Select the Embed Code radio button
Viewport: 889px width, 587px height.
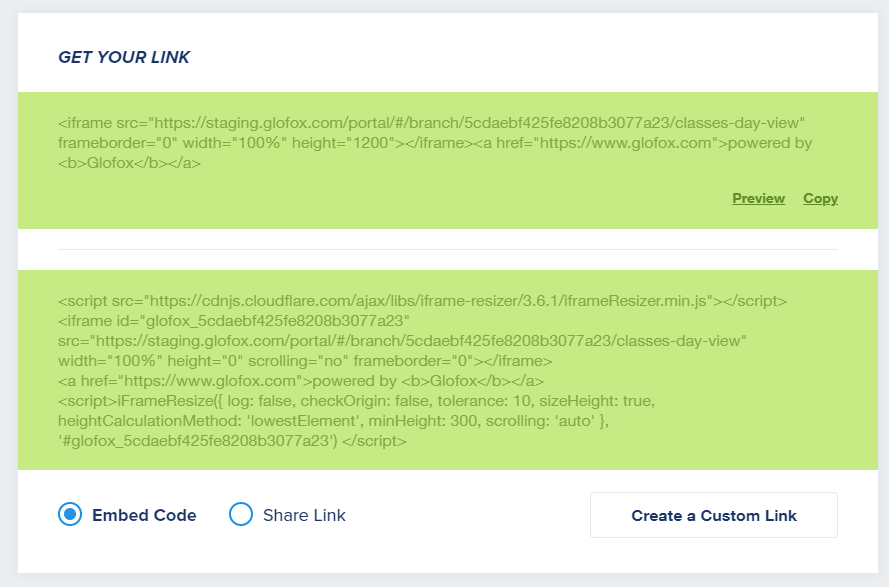click(x=70, y=514)
